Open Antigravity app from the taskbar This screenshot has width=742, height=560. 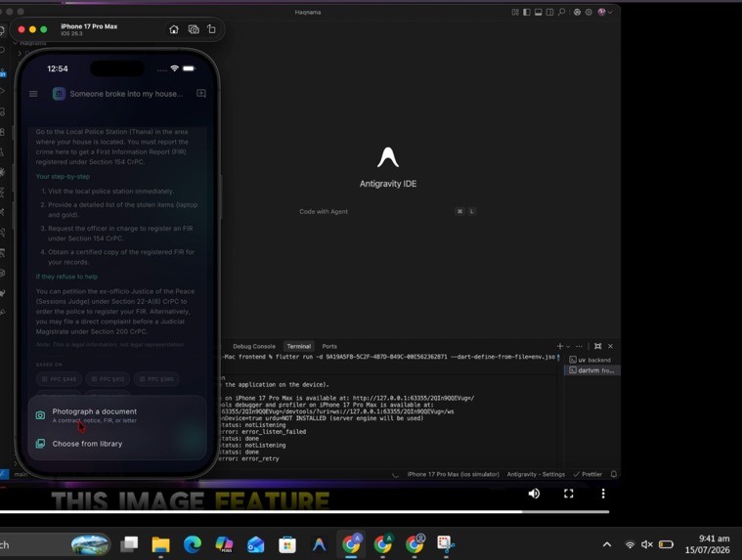[x=319, y=545]
